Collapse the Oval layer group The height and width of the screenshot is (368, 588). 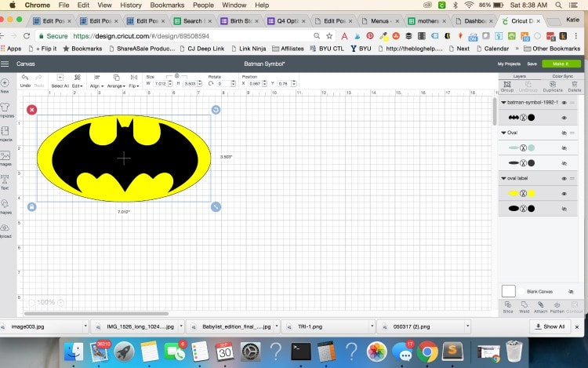pyautogui.click(x=503, y=133)
